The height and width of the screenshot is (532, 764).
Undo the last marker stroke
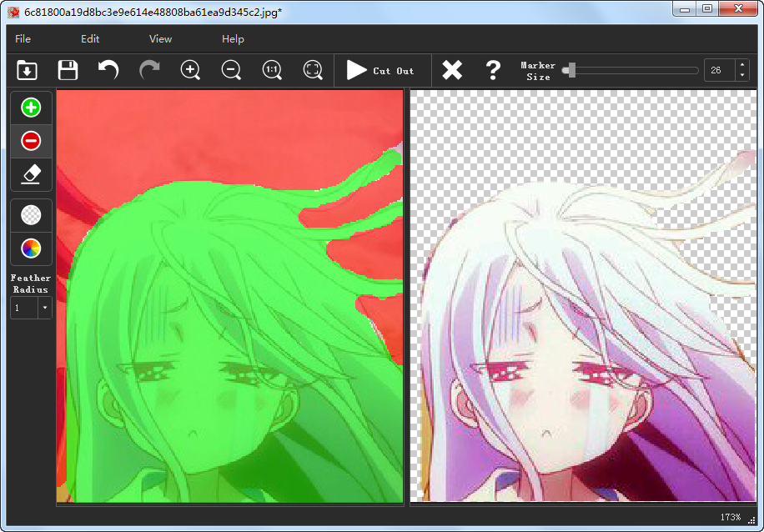click(x=108, y=70)
